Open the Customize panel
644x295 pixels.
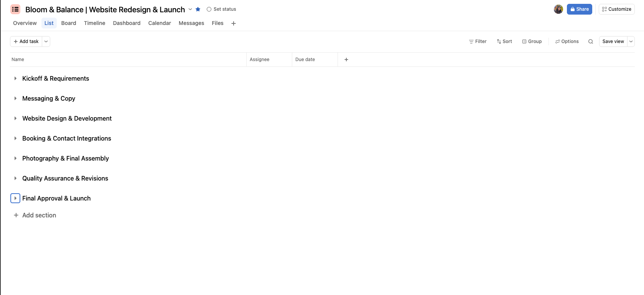(617, 9)
